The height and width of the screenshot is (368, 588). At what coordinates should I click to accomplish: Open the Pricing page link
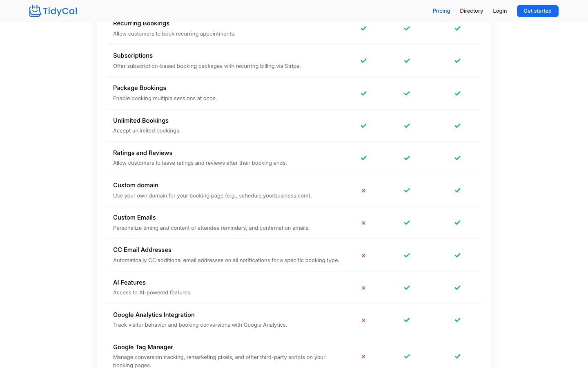(x=441, y=11)
